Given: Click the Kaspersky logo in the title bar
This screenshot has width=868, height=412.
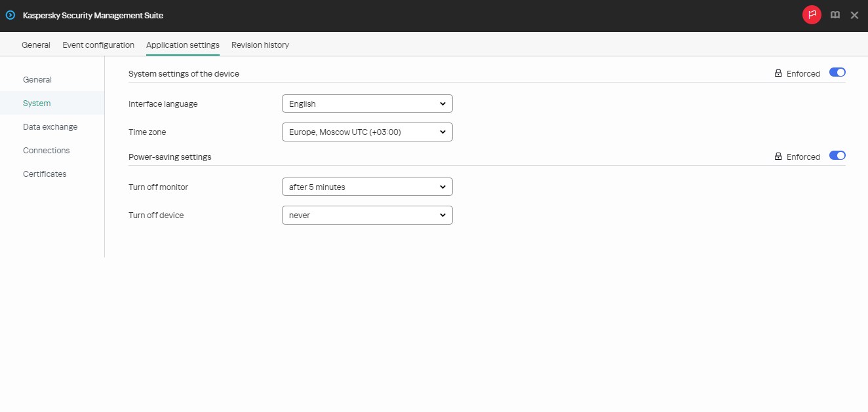Looking at the screenshot, I should [x=10, y=14].
